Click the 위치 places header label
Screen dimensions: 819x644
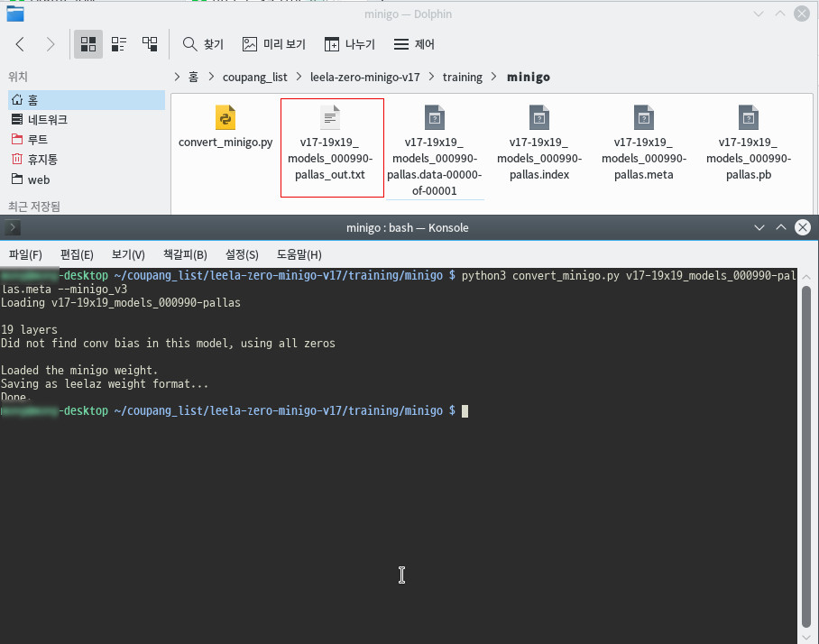coord(18,77)
